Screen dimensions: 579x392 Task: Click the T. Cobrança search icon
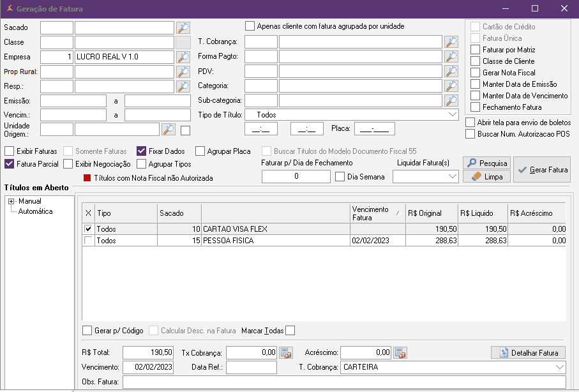point(451,42)
